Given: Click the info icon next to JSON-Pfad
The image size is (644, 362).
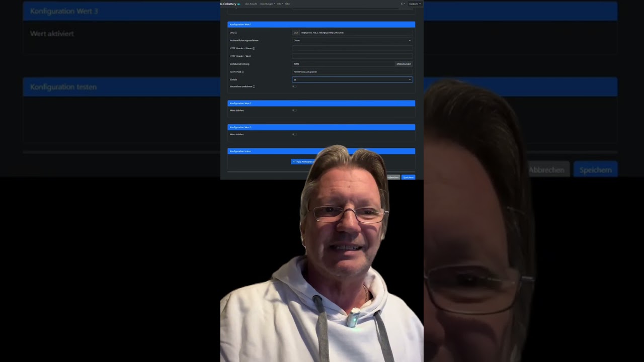Looking at the screenshot, I should coord(243,72).
